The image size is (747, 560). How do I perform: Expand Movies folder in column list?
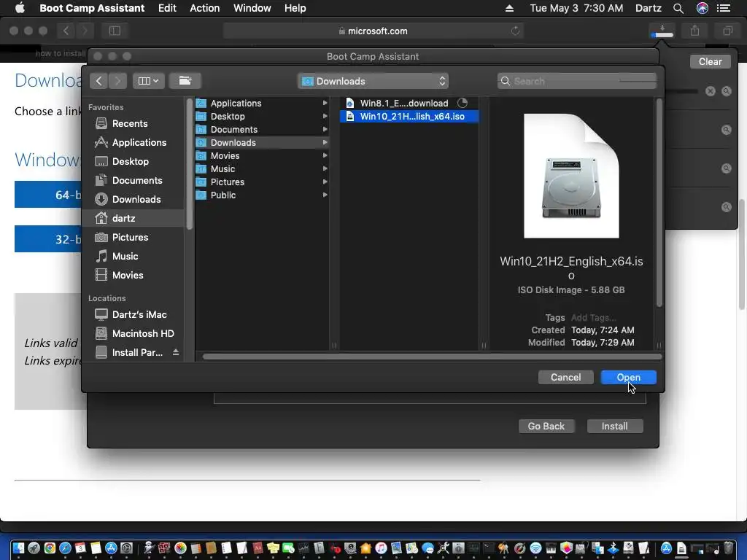coord(325,156)
